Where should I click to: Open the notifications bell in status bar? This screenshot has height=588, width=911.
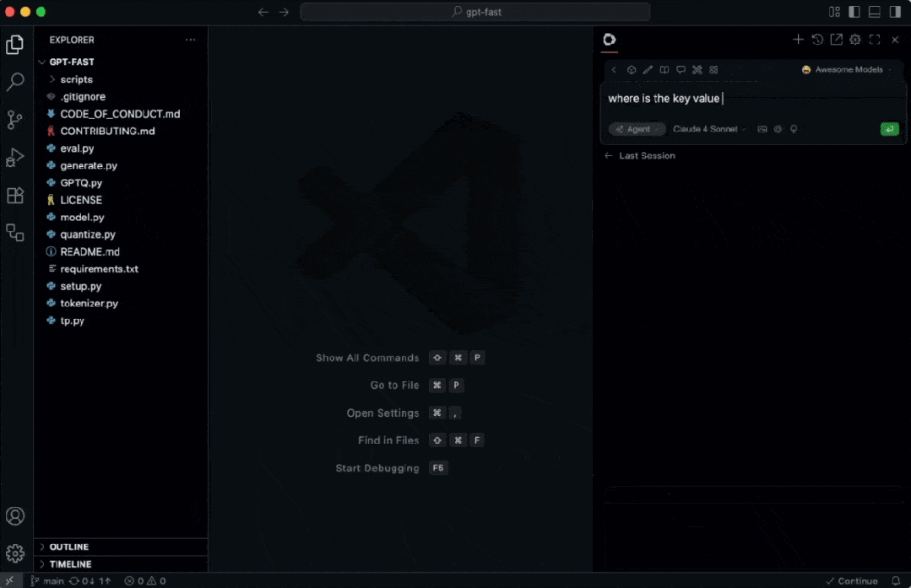(896, 580)
